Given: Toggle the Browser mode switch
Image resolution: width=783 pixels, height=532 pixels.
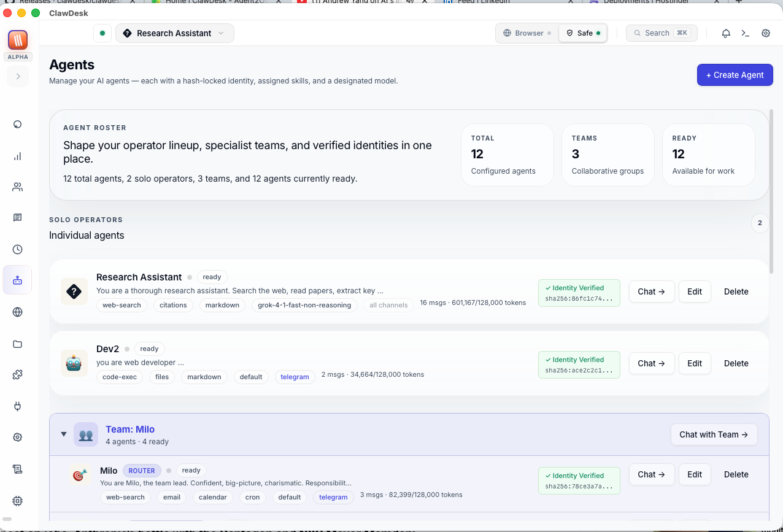Looking at the screenshot, I should coord(526,33).
